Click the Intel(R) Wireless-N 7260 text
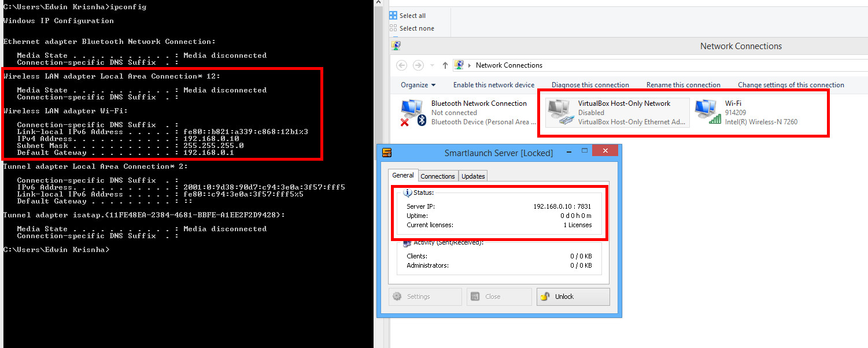The image size is (868, 348). (762, 122)
